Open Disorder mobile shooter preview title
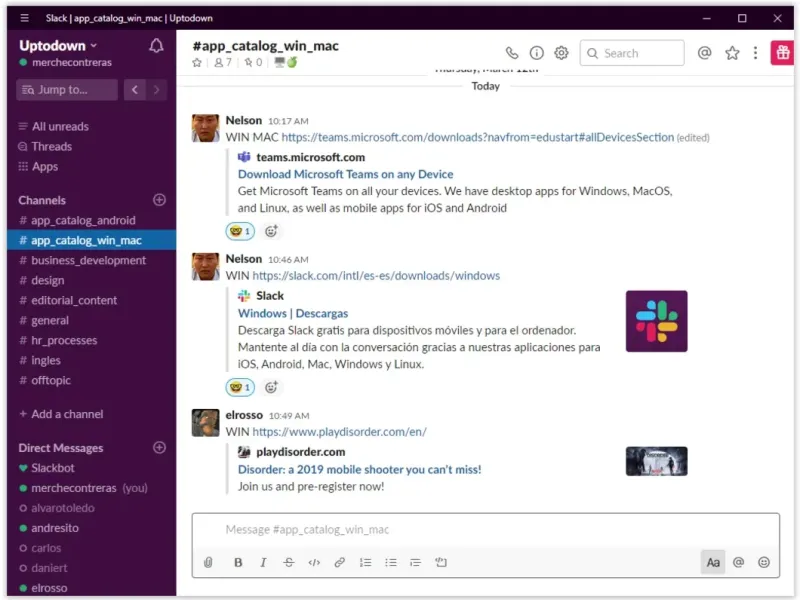 pos(359,469)
